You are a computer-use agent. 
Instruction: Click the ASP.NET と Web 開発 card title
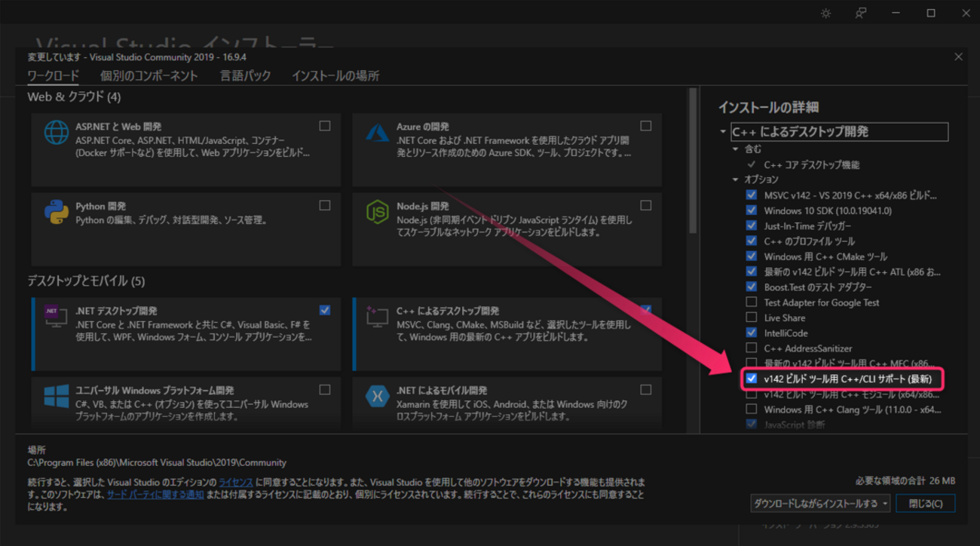click(118, 127)
